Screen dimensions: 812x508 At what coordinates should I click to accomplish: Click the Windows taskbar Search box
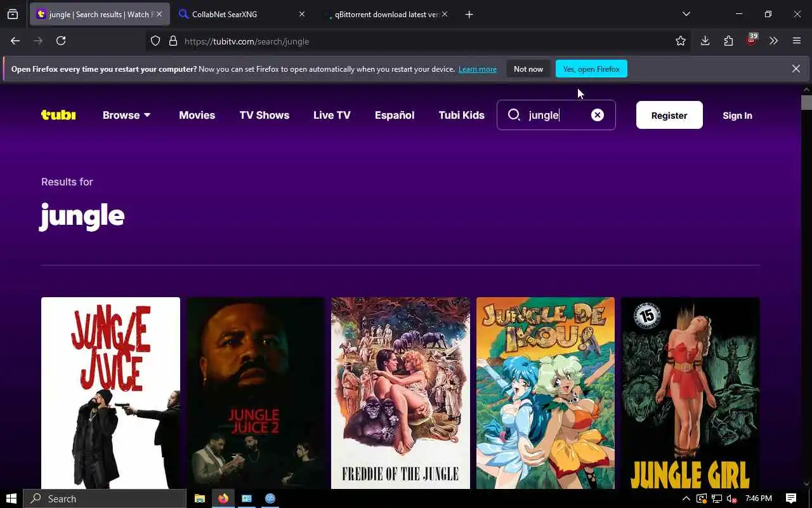[105, 498]
